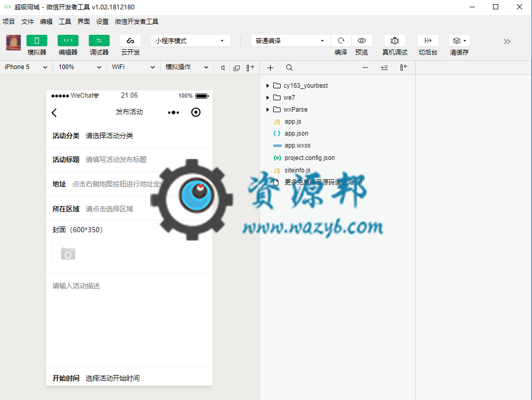
Task: Click the collapse all folders icon
Action: pyautogui.click(x=384, y=68)
